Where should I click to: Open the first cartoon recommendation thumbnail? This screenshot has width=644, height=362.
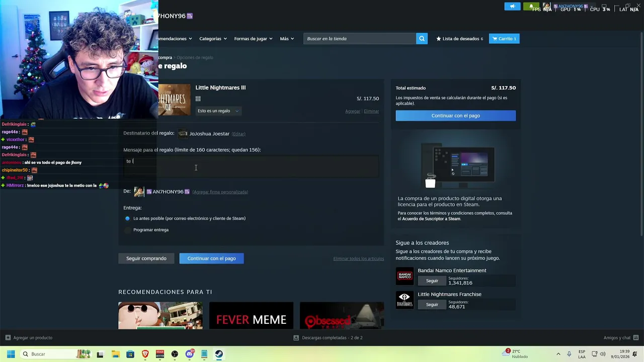pos(160,316)
